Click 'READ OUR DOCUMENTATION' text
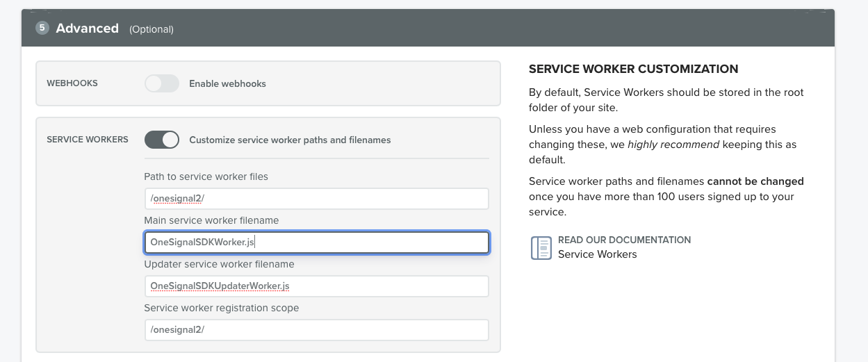Viewport: 868px width, 362px height. [x=624, y=240]
